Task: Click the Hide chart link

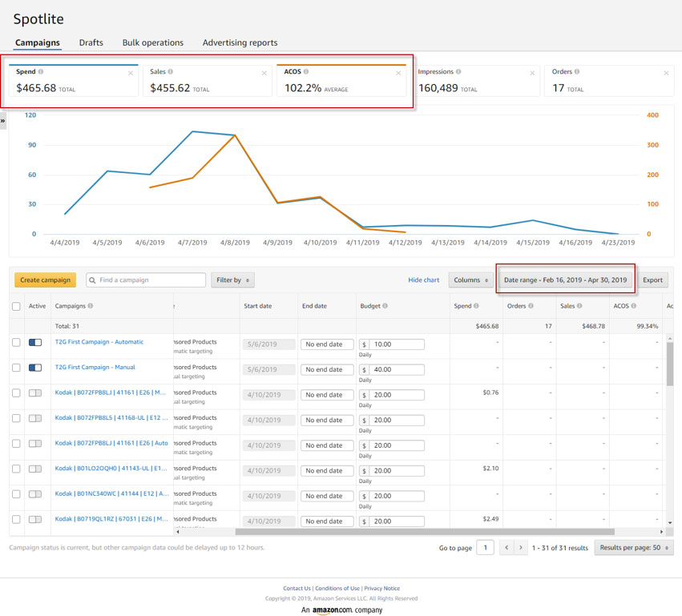Action: point(423,280)
